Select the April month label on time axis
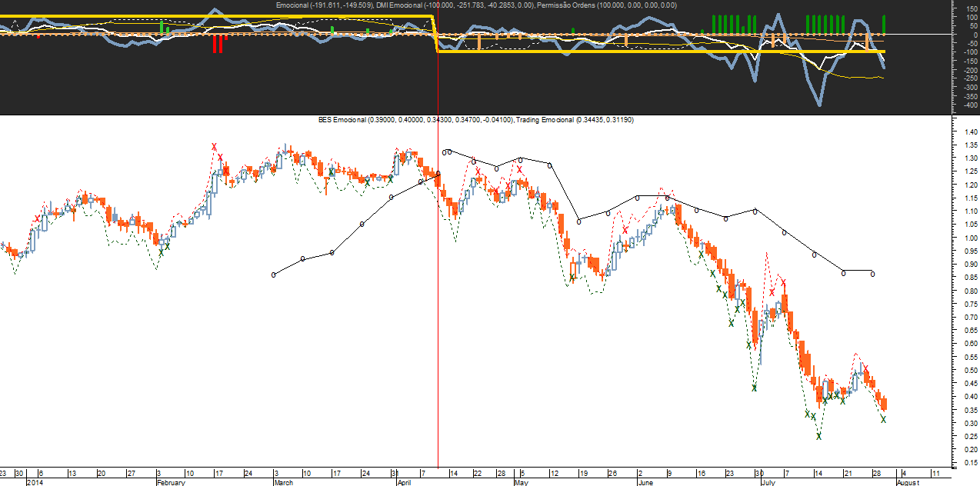Viewport: 980px width, 486px height. click(x=405, y=483)
